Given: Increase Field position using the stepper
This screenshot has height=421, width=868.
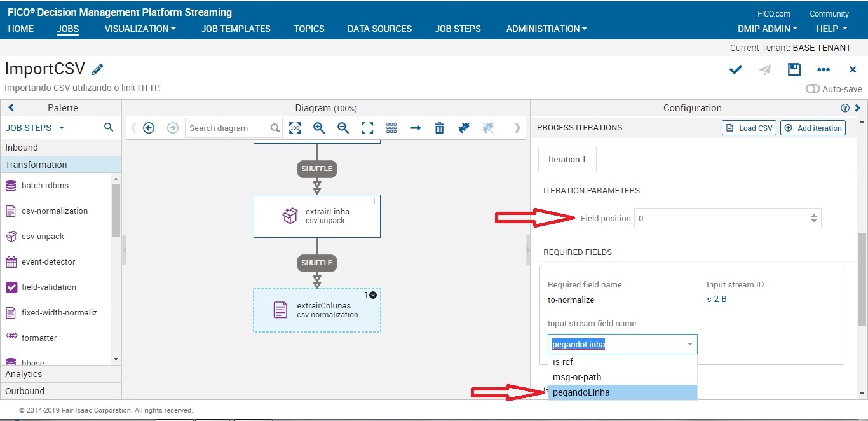Looking at the screenshot, I should [813, 214].
